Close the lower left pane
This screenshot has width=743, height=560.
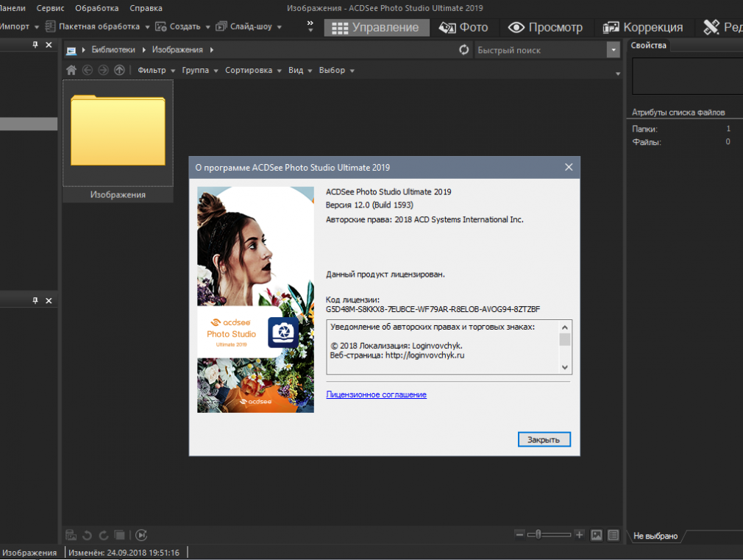tap(49, 301)
